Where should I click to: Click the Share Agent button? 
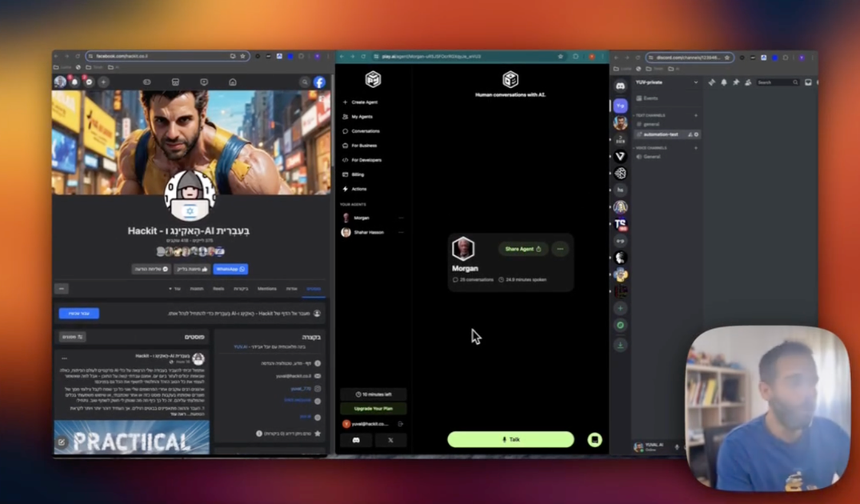tap(523, 249)
